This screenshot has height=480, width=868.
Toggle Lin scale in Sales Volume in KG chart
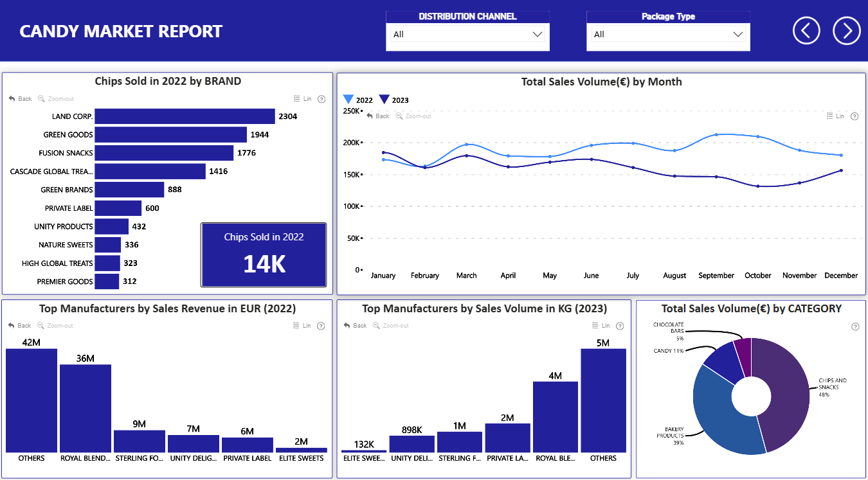[x=601, y=326]
